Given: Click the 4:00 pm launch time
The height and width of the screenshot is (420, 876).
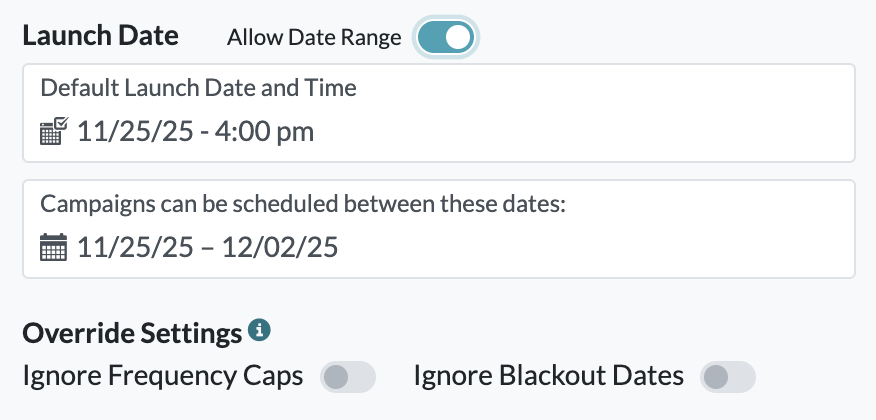Looking at the screenshot, I should [264, 132].
